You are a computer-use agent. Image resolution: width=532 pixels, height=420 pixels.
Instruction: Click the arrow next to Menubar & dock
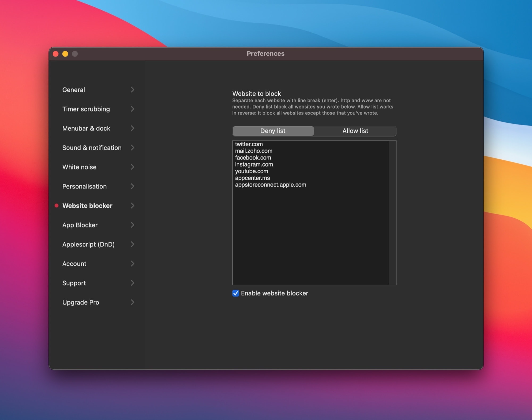click(132, 128)
